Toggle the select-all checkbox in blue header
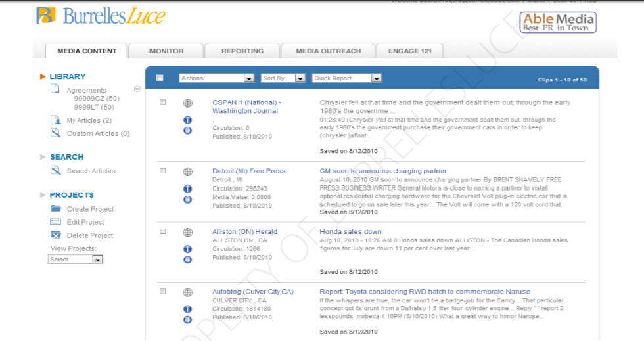The width and height of the screenshot is (644, 341). (160, 78)
